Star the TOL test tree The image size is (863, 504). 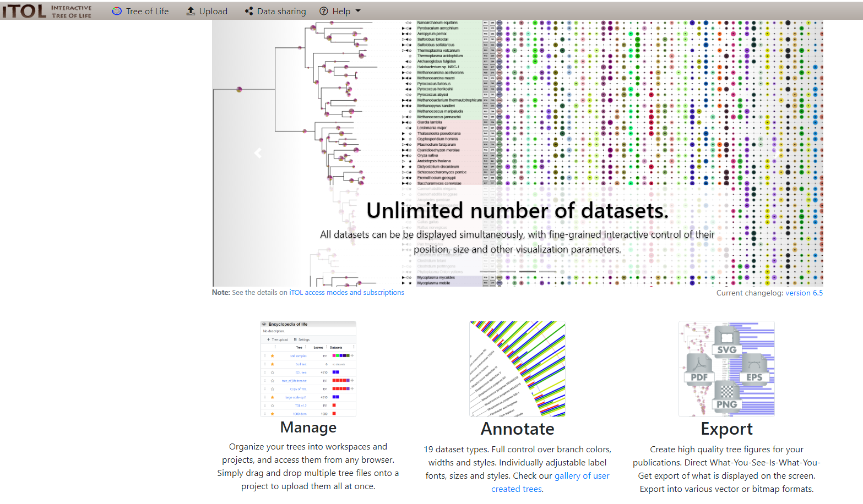pos(273,372)
